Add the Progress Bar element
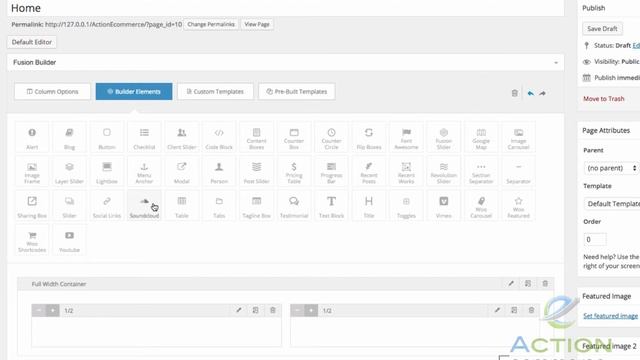 (331, 172)
